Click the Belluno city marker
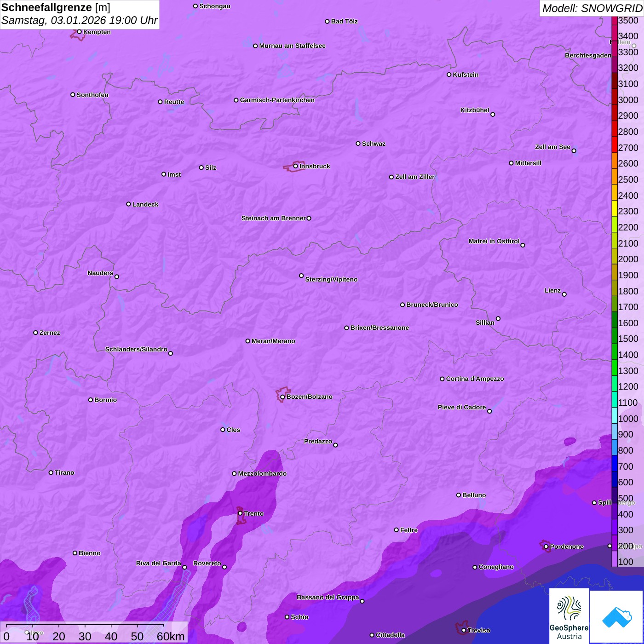Image resolution: width=644 pixels, height=644 pixels. click(x=459, y=495)
